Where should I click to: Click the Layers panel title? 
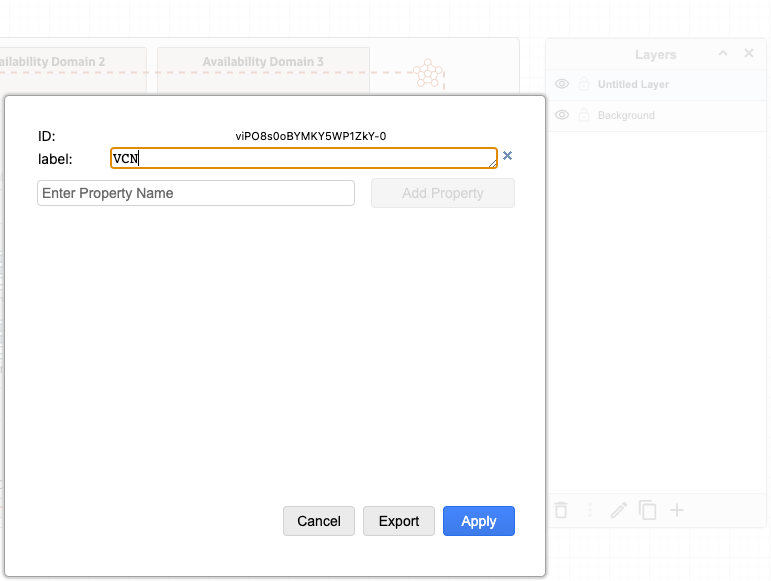coord(655,55)
